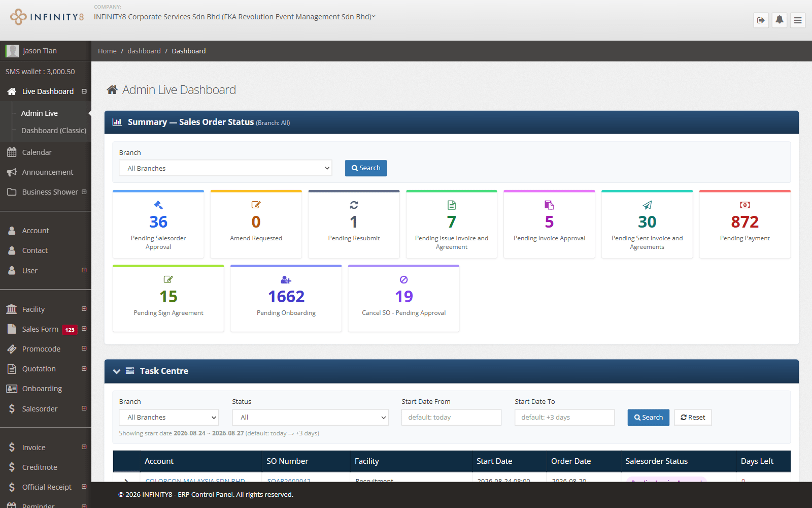Click the Sales Form 125 badge
Image resolution: width=812 pixels, height=508 pixels.
tap(70, 330)
